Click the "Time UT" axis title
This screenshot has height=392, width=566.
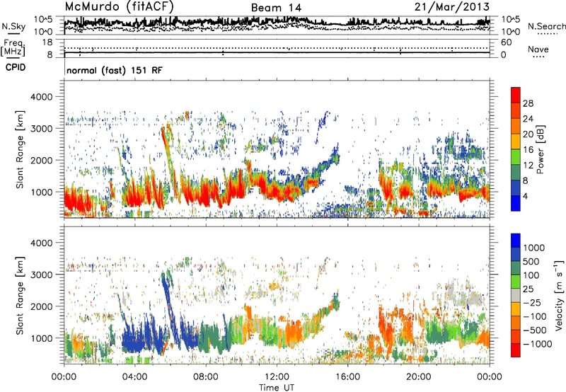pos(277,387)
